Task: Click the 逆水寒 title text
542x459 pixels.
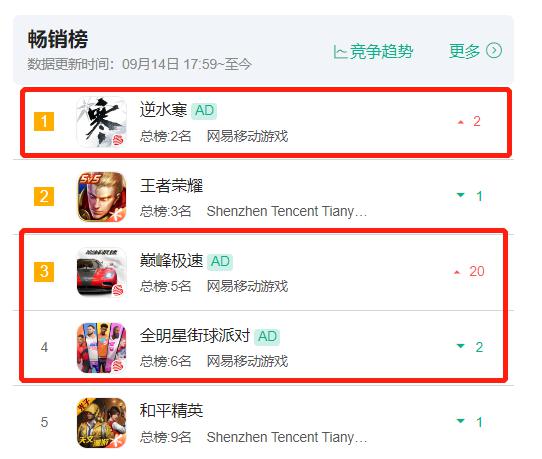Action: coord(163,110)
